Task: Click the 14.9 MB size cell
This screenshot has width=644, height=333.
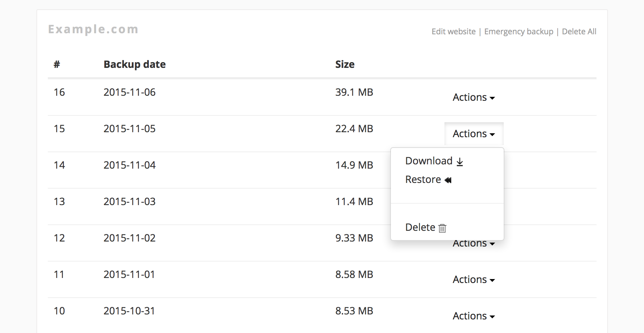Action: (354, 165)
